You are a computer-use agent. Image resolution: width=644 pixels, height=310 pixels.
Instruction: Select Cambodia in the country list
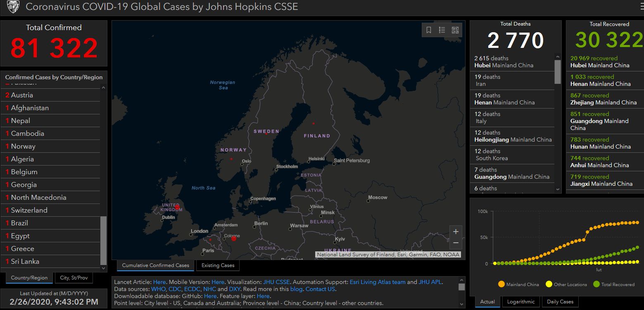[x=50, y=133]
